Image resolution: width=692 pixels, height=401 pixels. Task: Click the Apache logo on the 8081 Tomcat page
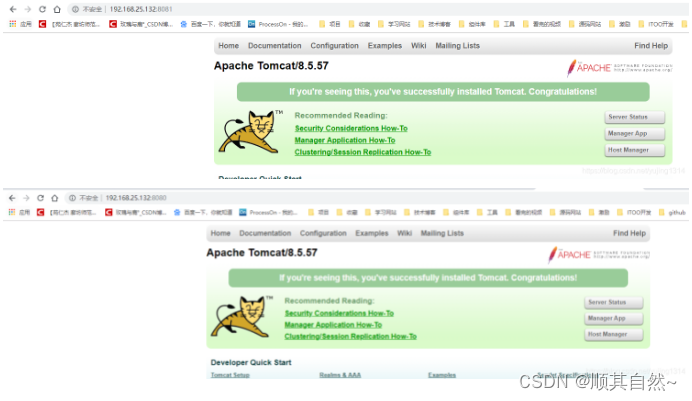[x=619, y=68]
